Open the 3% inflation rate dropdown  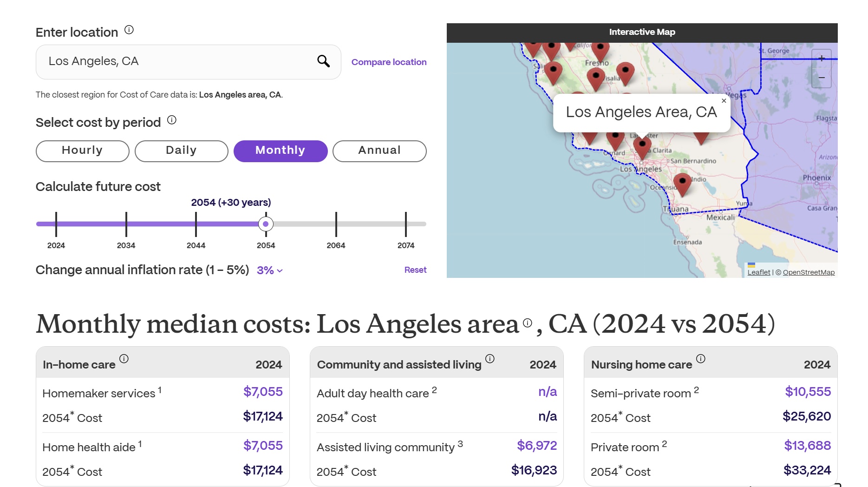click(x=270, y=270)
